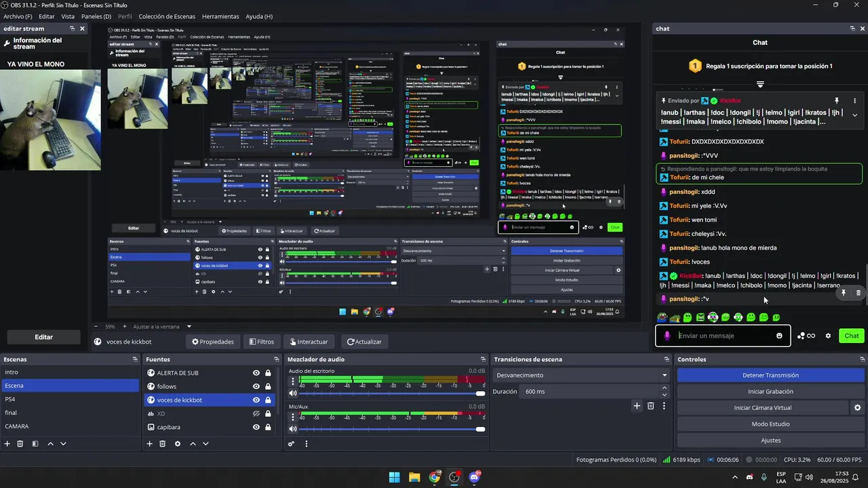
Task: Unlock the capibara source
Action: 268,427
